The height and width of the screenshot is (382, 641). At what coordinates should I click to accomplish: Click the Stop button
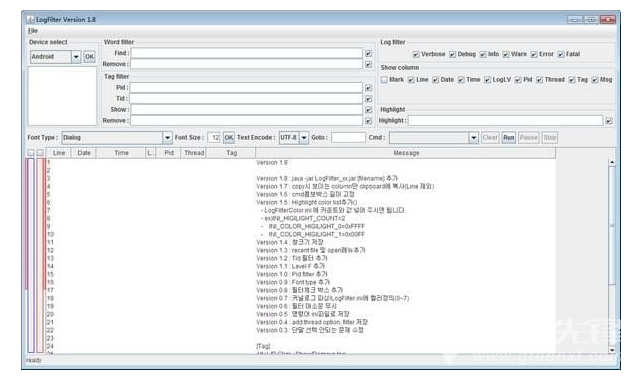point(550,138)
